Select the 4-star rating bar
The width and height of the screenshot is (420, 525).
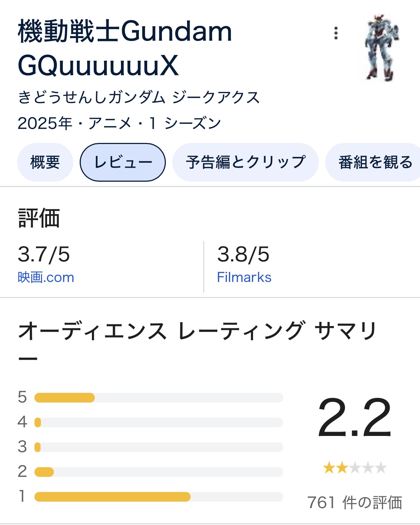[x=159, y=422]
